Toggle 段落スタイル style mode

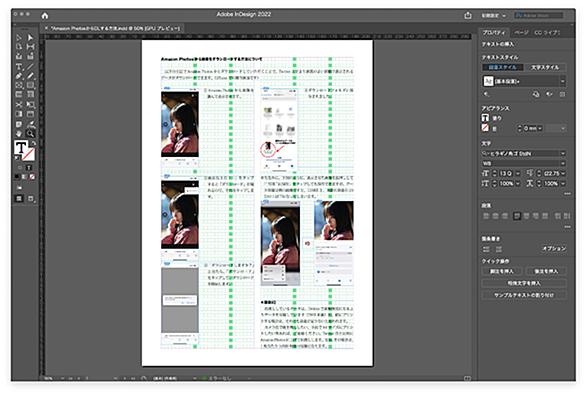502,67
